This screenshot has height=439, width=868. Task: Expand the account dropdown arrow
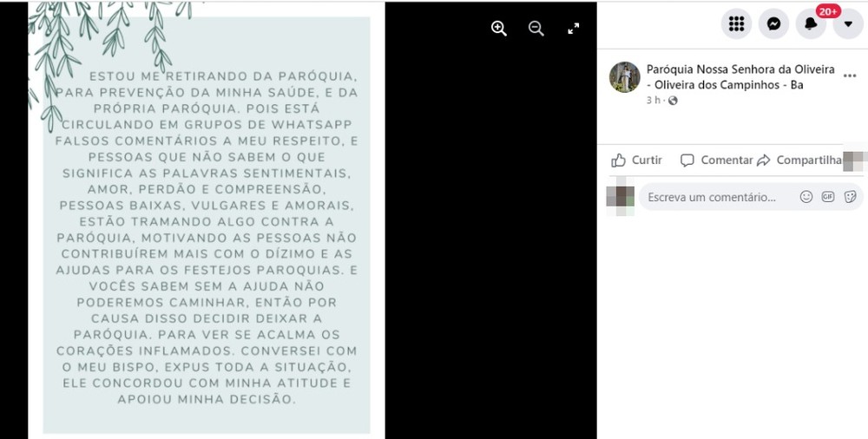coord(848,23)
